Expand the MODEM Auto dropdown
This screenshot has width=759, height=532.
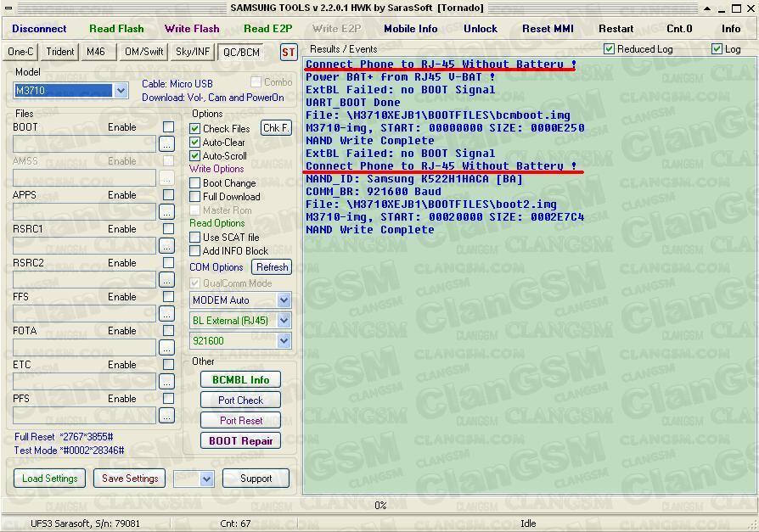(x=284, y=300)
